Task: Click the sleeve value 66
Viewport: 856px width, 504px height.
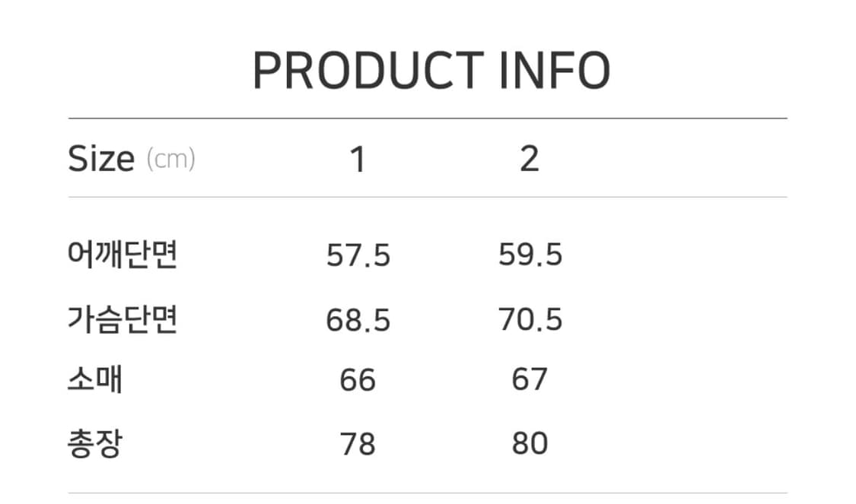Action: (x=358, y=380)
